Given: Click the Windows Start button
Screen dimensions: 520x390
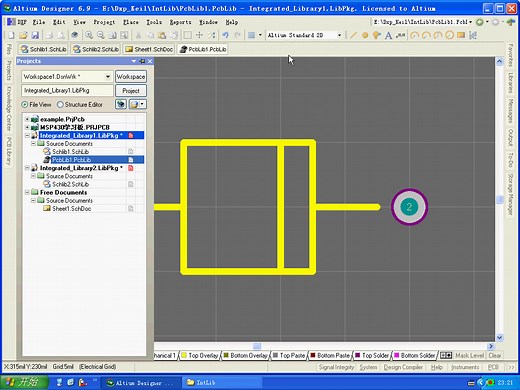Looking at the screenshot, I should click(24, 382).
